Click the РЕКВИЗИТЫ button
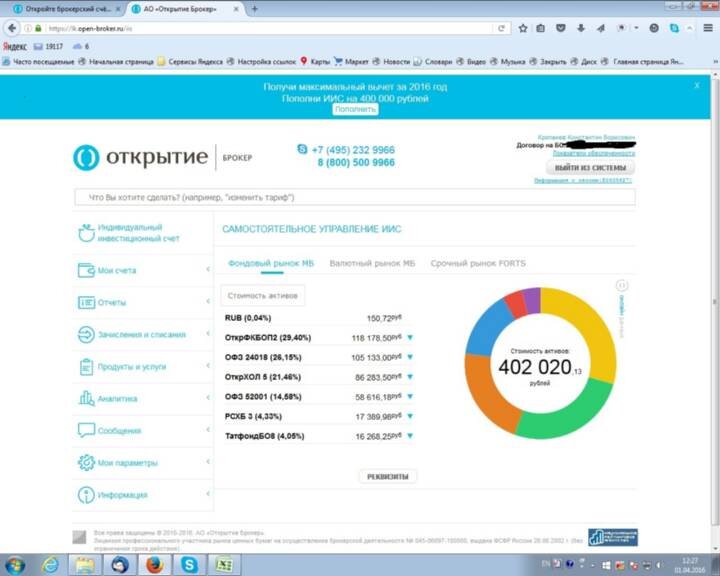 coord(388,477)
